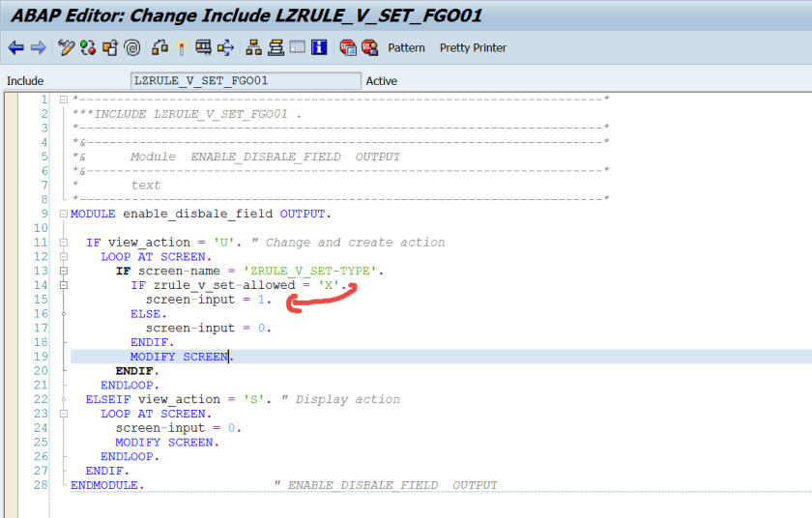Open the blue information help icon
812x518 pixels.
pyautogui.click(x=319, y=47)
